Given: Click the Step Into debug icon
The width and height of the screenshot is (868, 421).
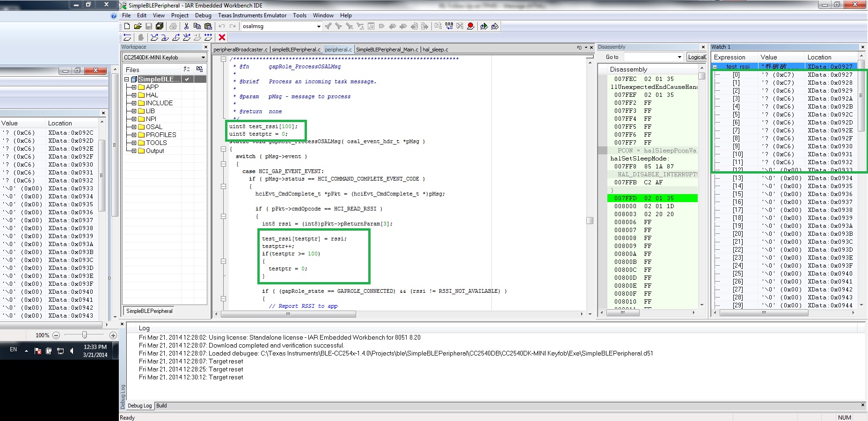Looking at the screenshot, I should click(165, 37).
